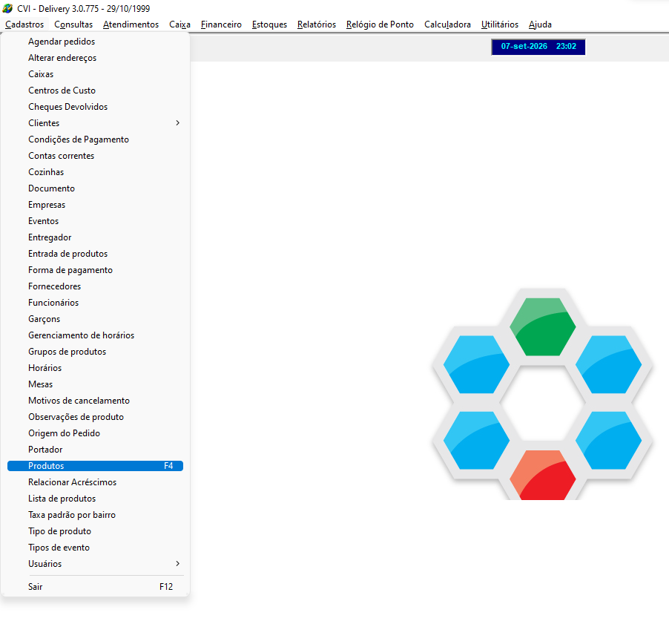Select the Caixas menu entry
Viewport: 669px width, 644px height.
pos(95,74)
